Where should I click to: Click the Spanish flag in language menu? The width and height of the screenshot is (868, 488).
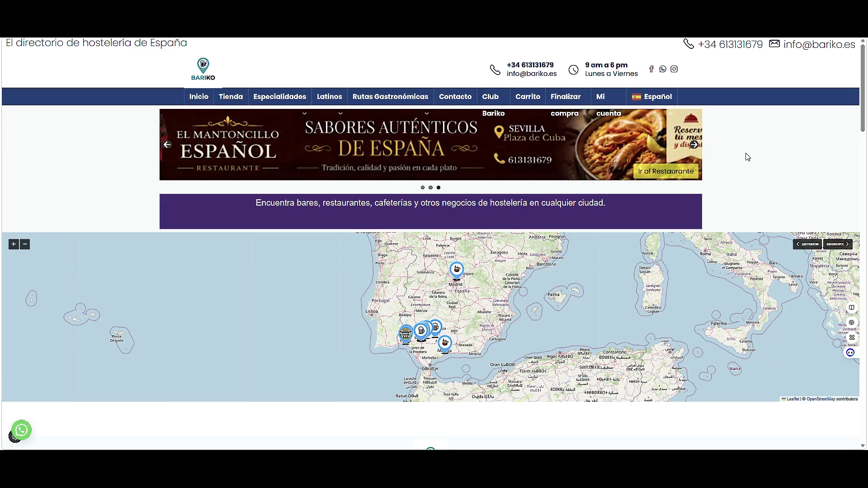point(637,97)
